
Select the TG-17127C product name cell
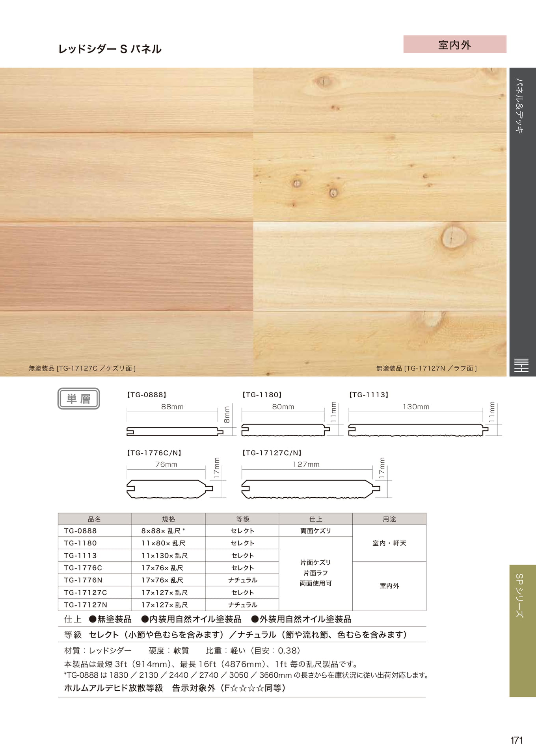(95, 593)
